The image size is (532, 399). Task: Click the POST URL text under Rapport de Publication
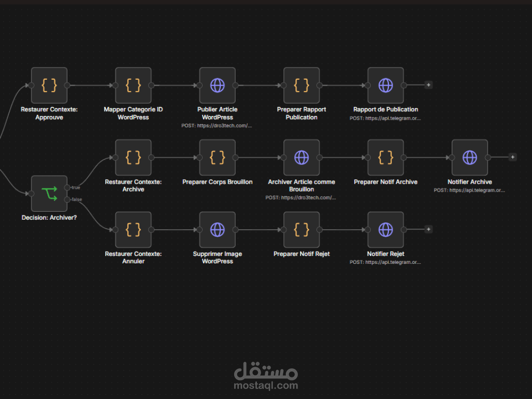pyautogui.click(x=385, y=118)
